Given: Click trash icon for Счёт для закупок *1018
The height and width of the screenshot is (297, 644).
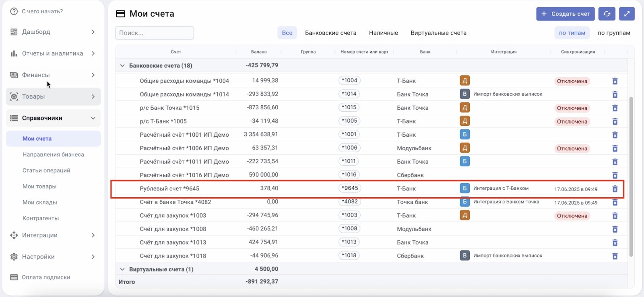Looking at the screenshot, I should coord(615,256).
